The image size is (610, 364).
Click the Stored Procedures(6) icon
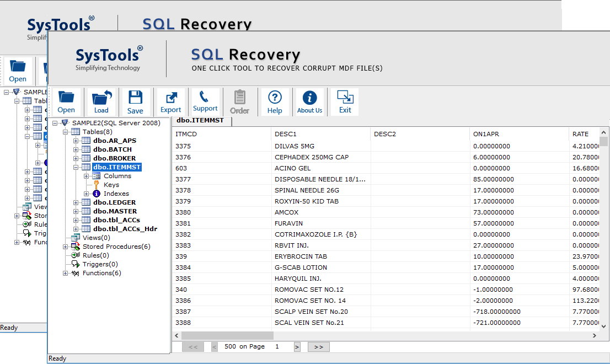pos(76,246)
